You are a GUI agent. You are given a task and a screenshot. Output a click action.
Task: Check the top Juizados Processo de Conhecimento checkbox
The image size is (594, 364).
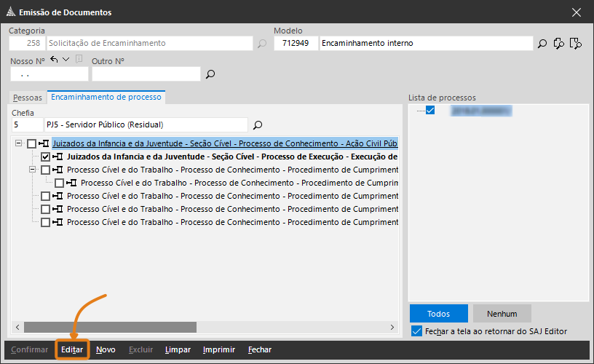click(x=31, y=143)
